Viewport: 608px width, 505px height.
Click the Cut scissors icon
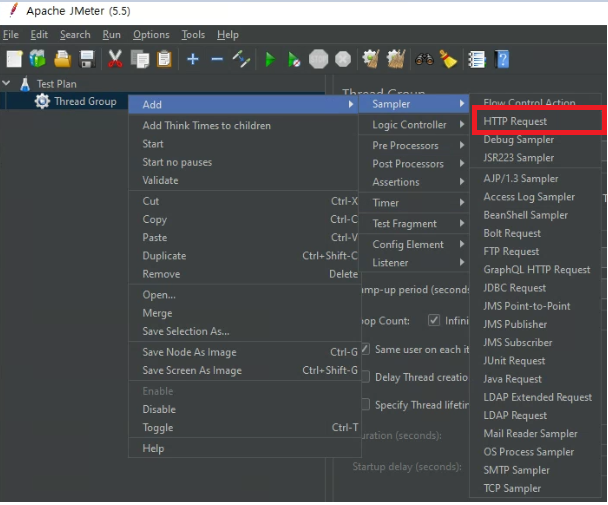click(115, 59)
